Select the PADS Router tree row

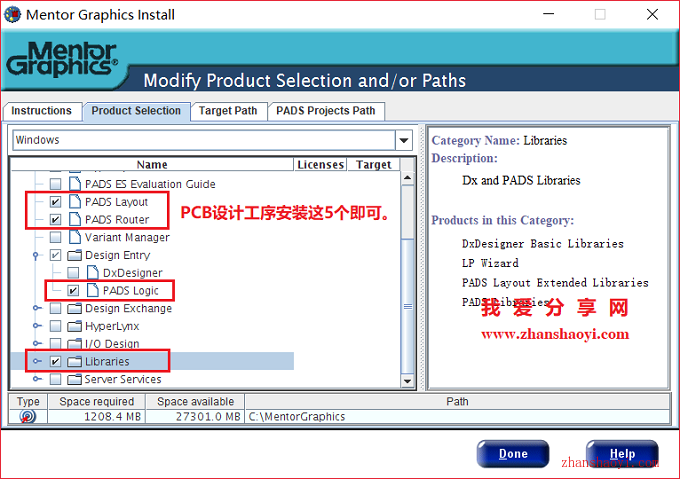tap(117, 220)
